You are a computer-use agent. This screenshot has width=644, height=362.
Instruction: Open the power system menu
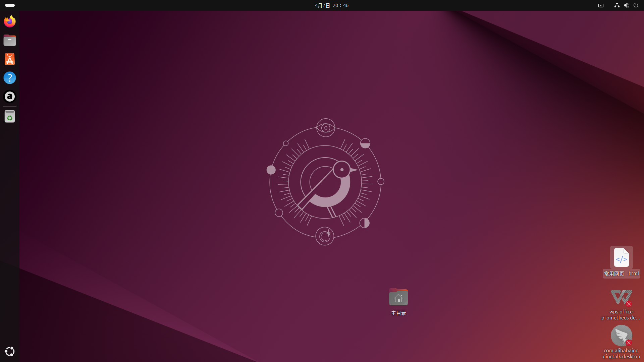coord(636,5)
